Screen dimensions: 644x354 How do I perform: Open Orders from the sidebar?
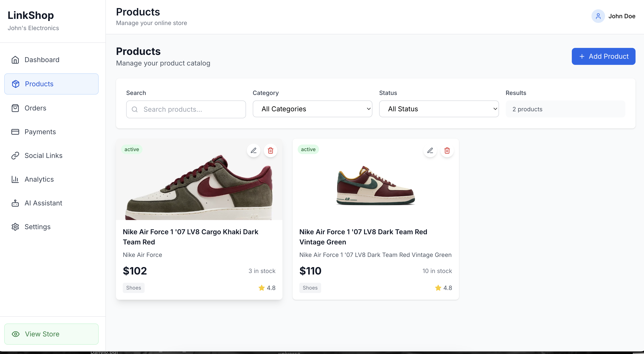(x=35, y=108)
